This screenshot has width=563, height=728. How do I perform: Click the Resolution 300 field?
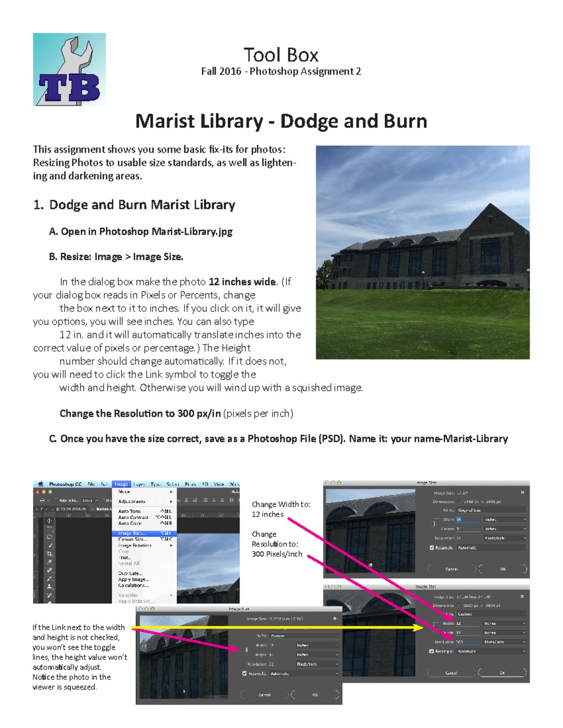pos(468,642)
